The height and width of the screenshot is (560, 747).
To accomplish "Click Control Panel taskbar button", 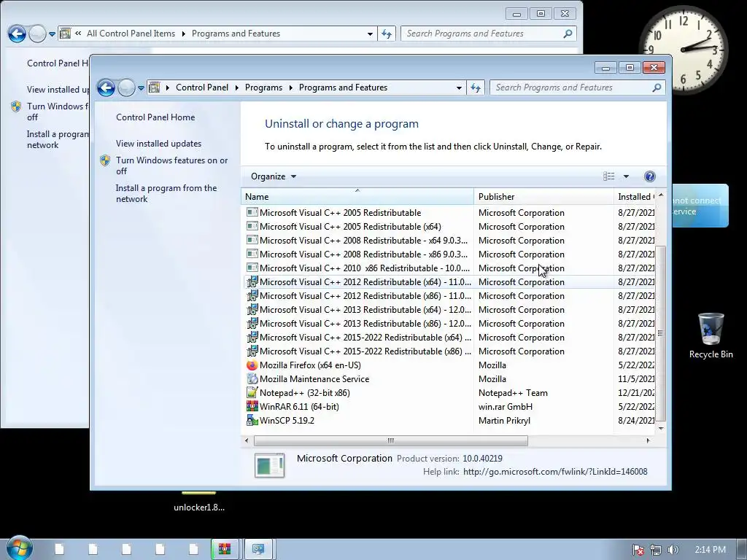I will click(260, 549).
